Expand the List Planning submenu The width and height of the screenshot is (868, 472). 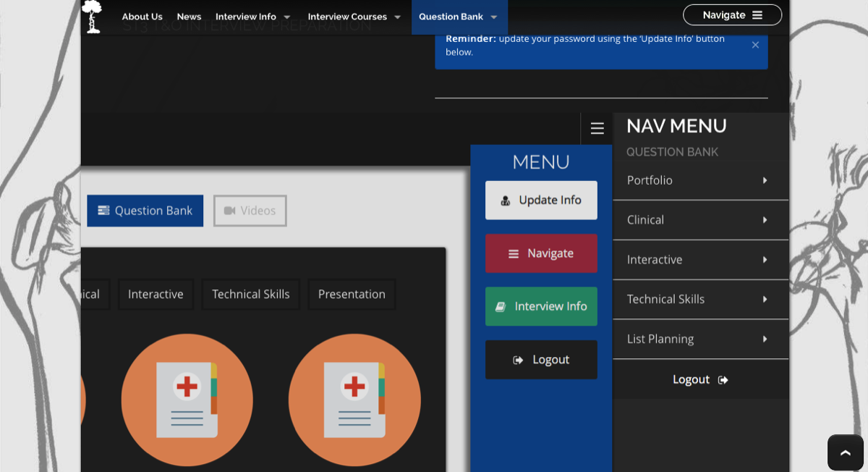click(x=700, y=340)
